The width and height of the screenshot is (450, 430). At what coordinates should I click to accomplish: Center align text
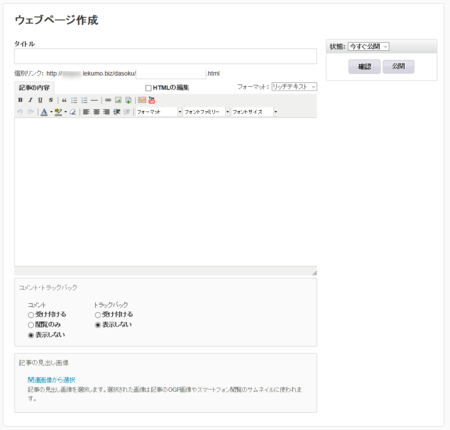pos(96,112)
